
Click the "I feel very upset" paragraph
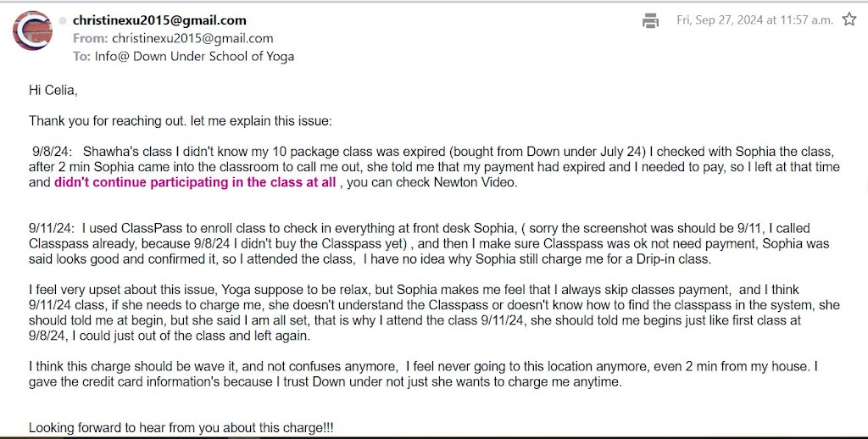coord(424,312)
